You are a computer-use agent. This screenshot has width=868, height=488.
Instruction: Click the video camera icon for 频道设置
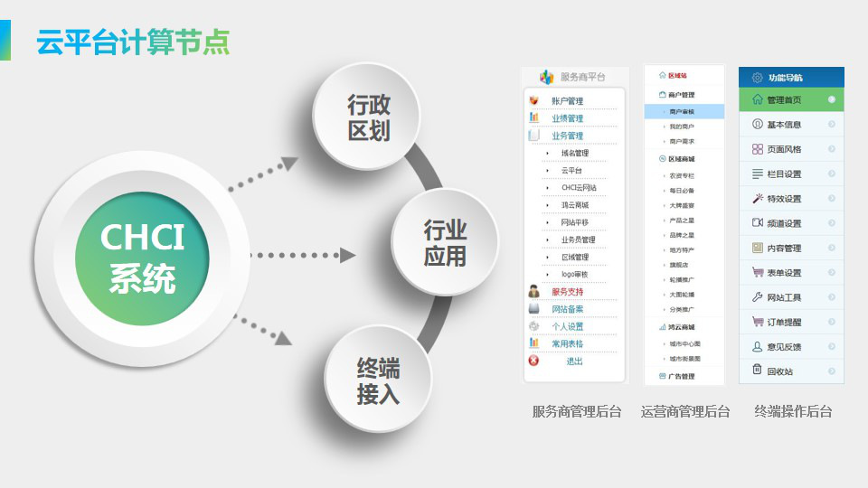pos(757,222)
